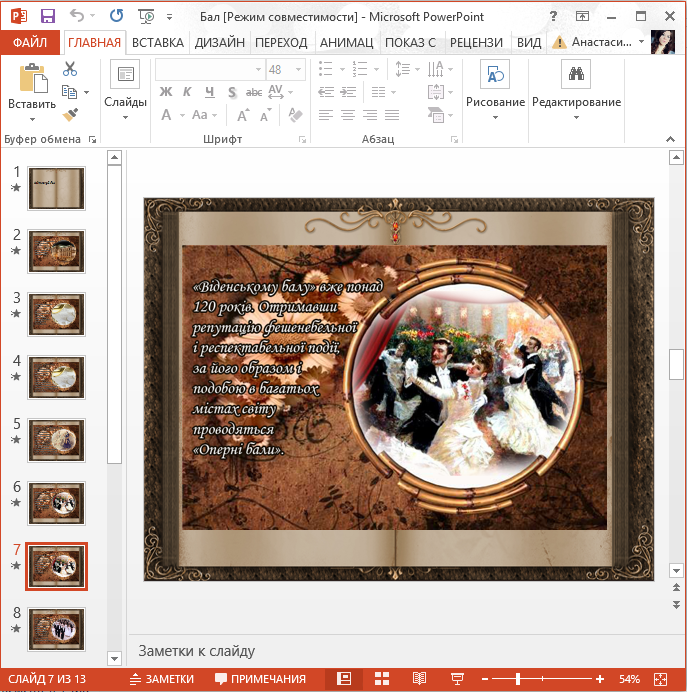
Task: Open the Customize Quick Access Toolbar arrow
Action: click(169, 17)
